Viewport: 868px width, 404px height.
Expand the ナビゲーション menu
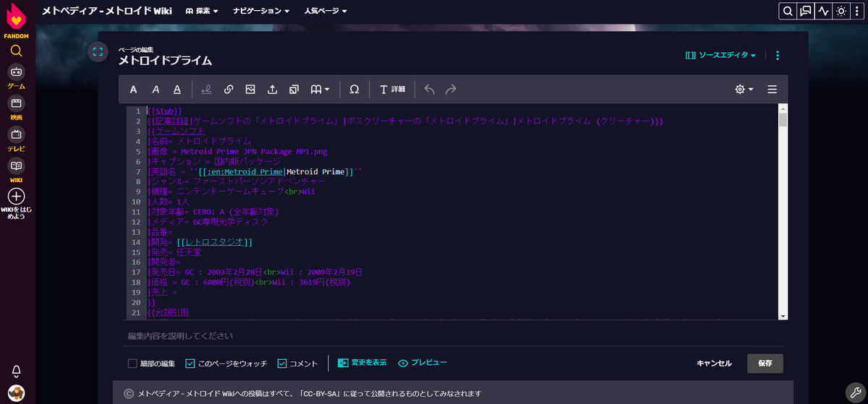coord(261,11)
